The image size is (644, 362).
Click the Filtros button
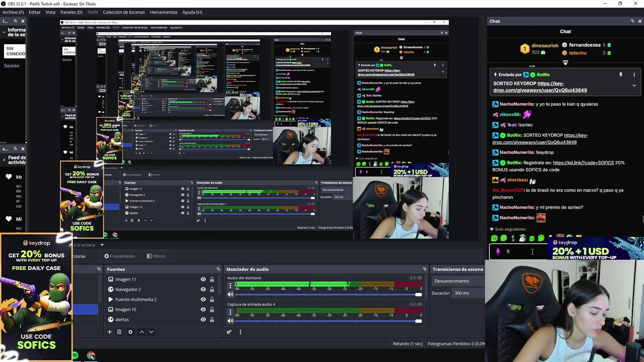[156, 256]
